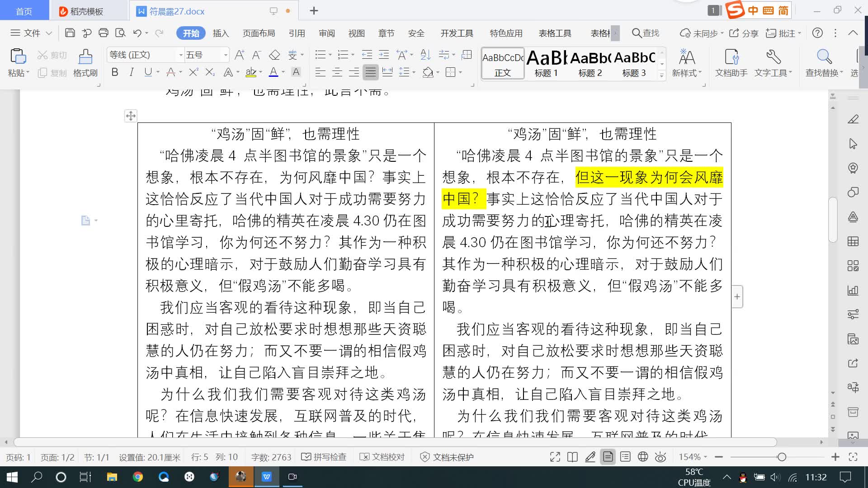Screen dimensions: 868x488
Task: Click 文档校对 in the status bar
Action: tap(382, 457)
